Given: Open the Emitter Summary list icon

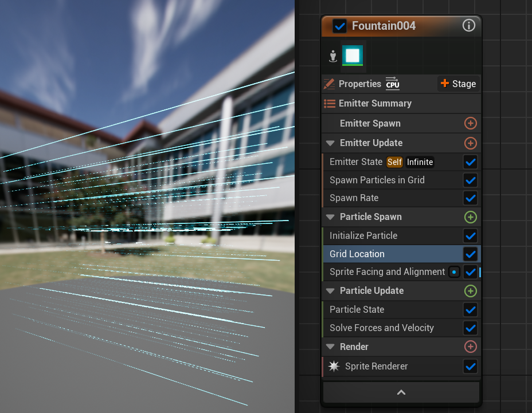Looking at the screenshot, I should 330,104.
